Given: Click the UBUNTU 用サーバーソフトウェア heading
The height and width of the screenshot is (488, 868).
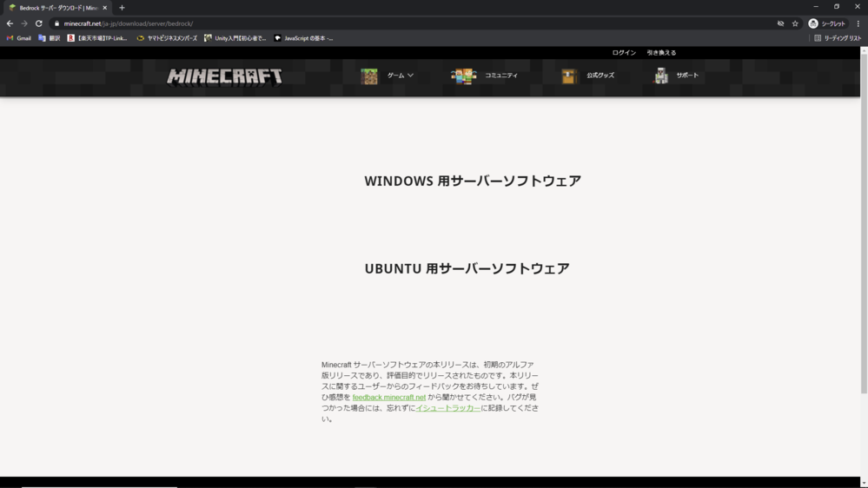Looking at the screenshot, I should point(467,268).
